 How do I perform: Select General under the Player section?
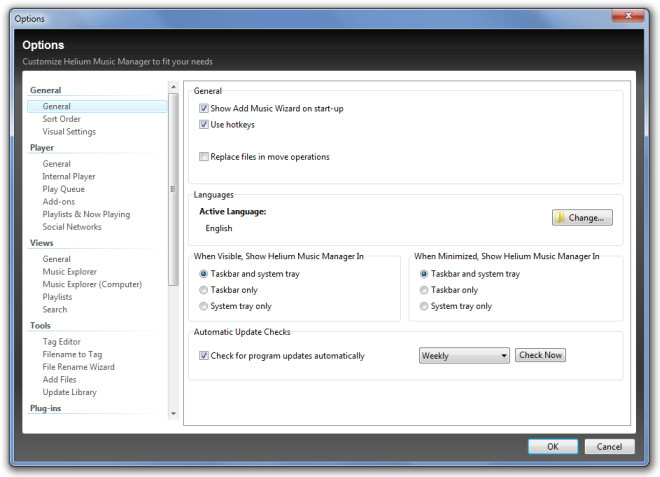[56, 163]
